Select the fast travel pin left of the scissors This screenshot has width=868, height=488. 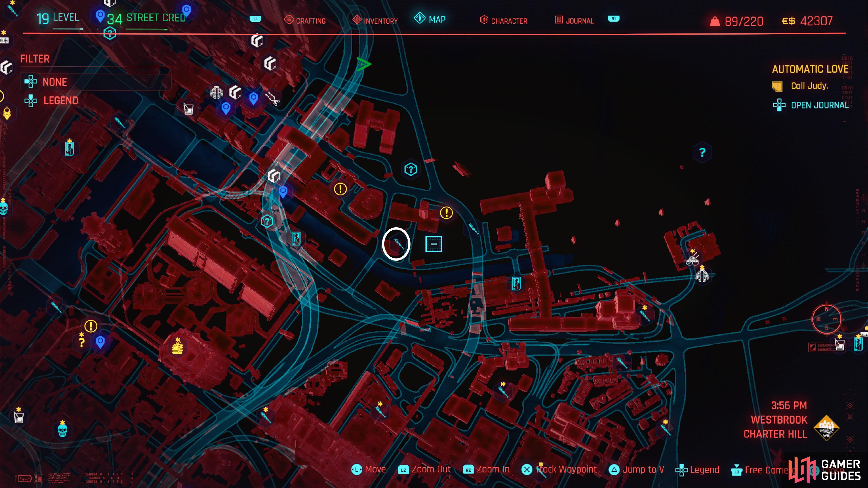[253, 98]
